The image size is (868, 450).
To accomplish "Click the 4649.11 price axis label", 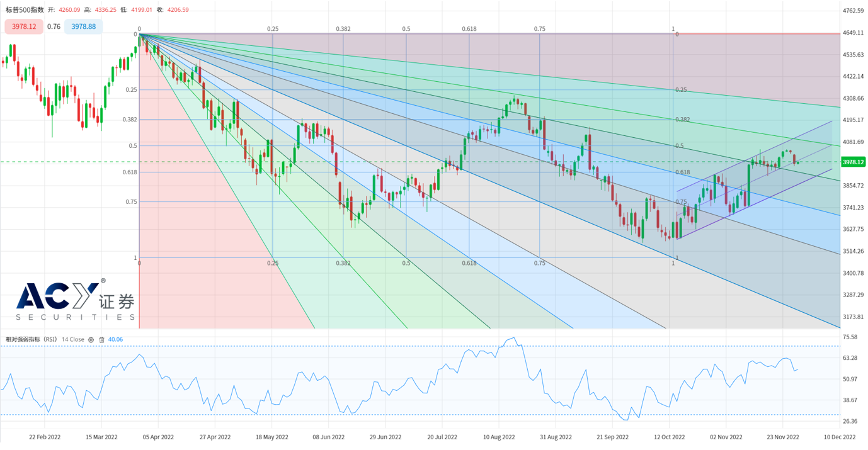I will [854, 32].
